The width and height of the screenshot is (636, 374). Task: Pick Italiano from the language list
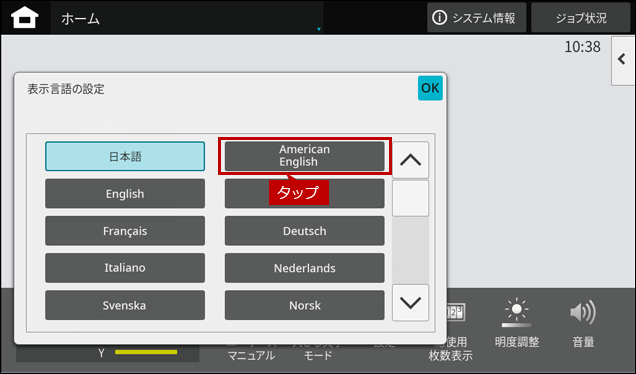tap(125, 268)
